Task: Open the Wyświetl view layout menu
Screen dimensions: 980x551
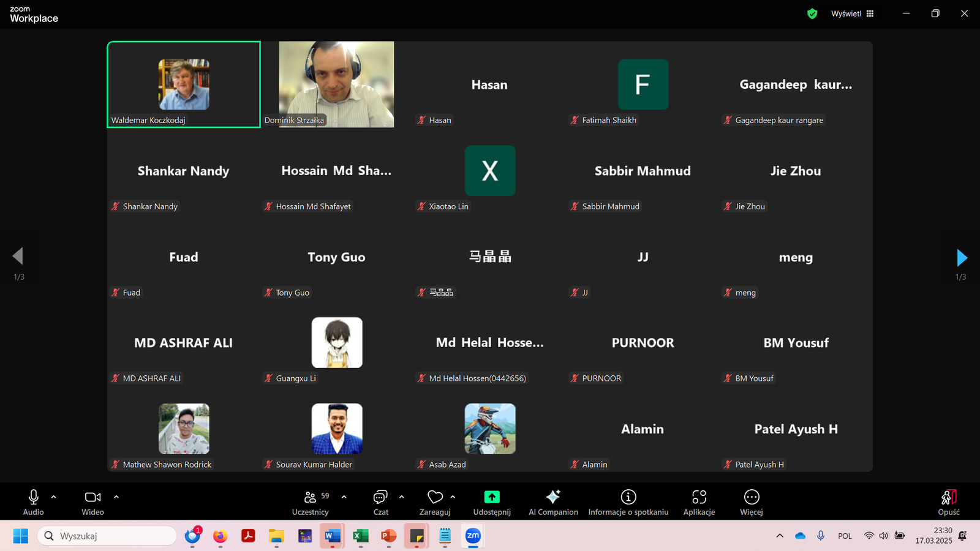Action: coord(852,13)
